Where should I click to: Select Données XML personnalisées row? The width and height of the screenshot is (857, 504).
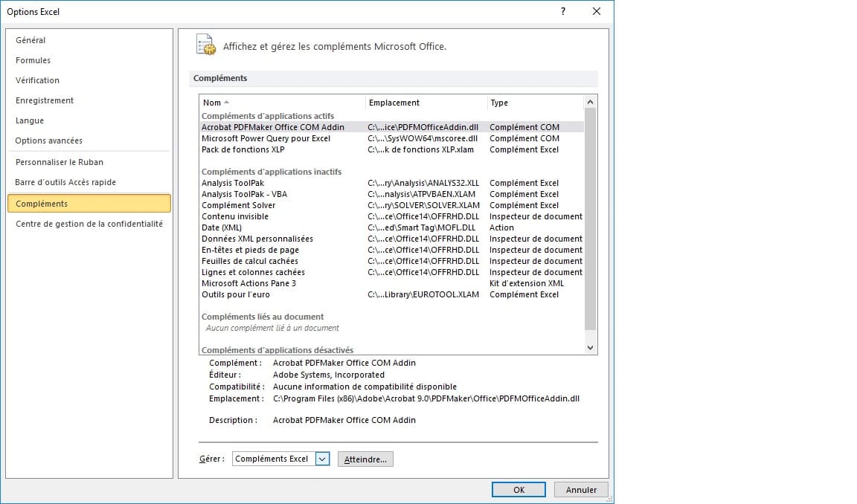[x=392, y=239]
